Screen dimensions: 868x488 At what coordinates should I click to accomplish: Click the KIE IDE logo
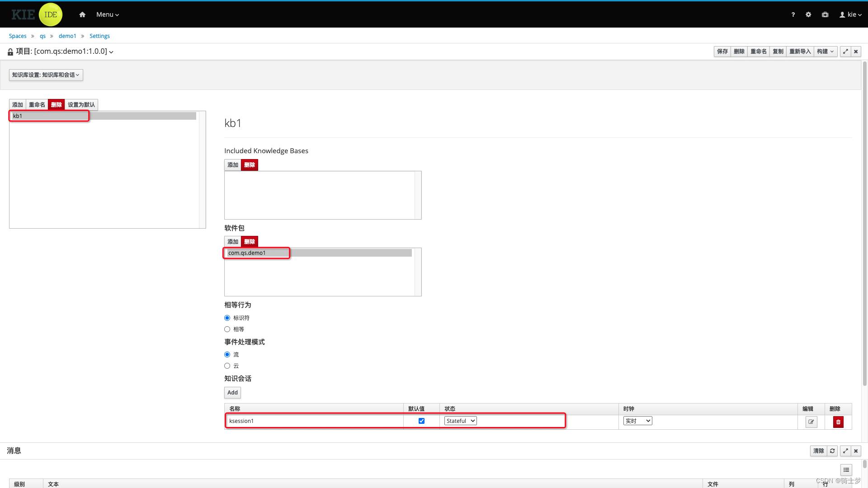coord(37,14)
